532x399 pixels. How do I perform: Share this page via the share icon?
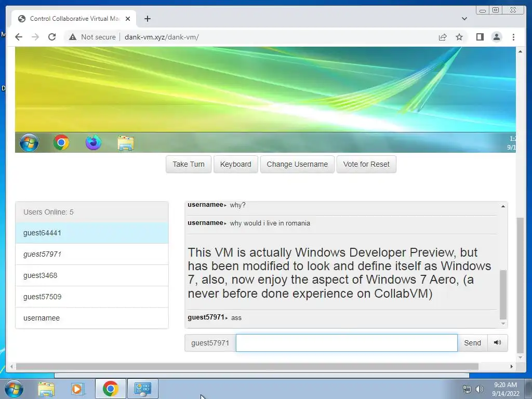pyautogui.click(x=443, y=37)
